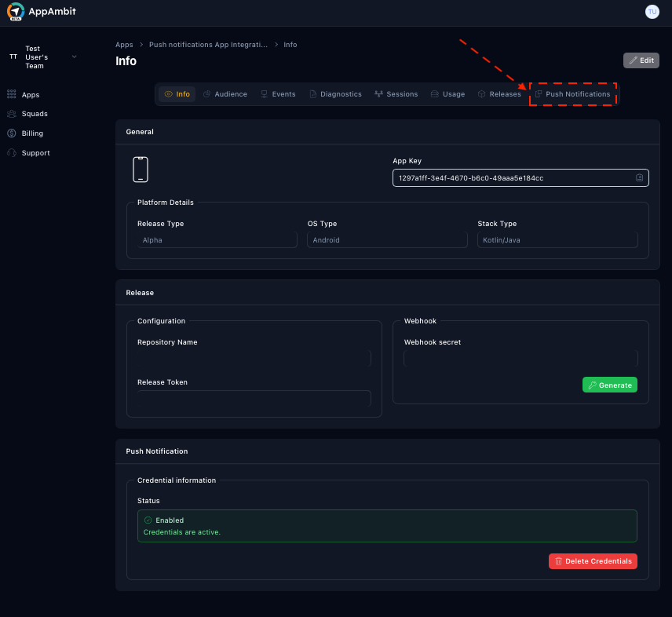Click the Edit button
Screen dimensions: 672x617
point(641,60)
